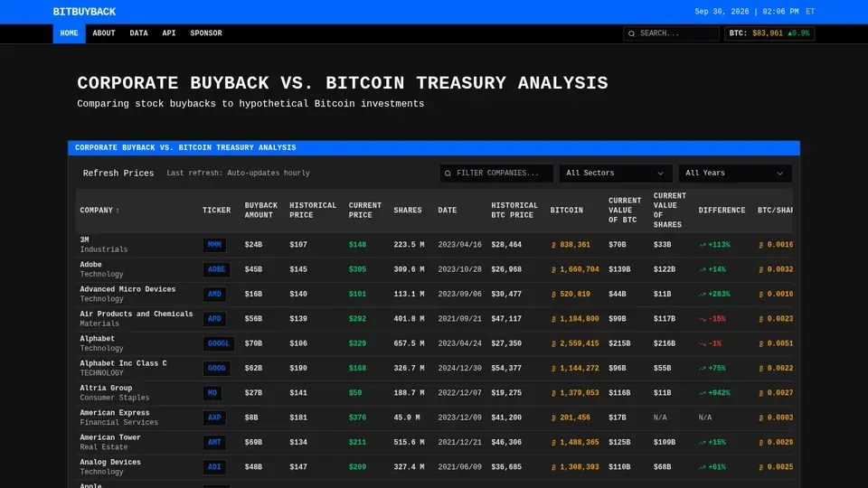This screenshot has height=488, width=868.
Task: Open the API menu item
Action: (169, 33)
